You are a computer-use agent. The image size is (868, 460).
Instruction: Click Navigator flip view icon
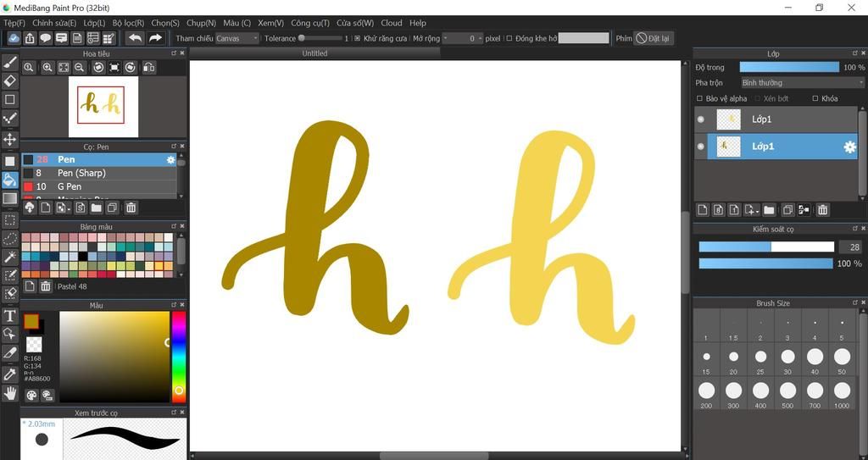[x=148, y=68]
